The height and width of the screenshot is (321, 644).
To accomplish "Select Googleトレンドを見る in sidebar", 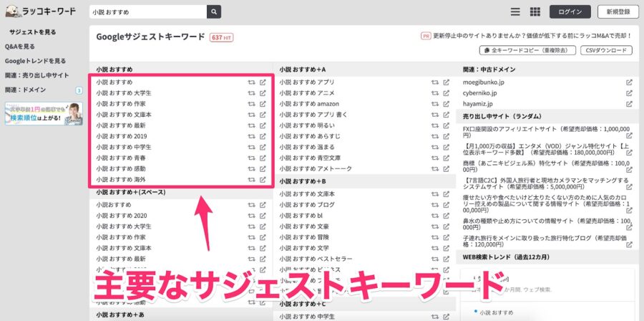I will (x=35, y=61).
